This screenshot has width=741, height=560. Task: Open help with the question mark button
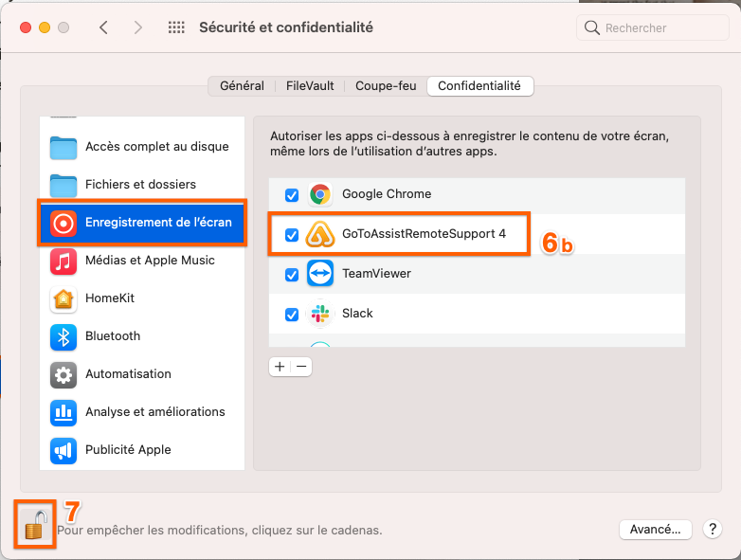pos(713,529)
